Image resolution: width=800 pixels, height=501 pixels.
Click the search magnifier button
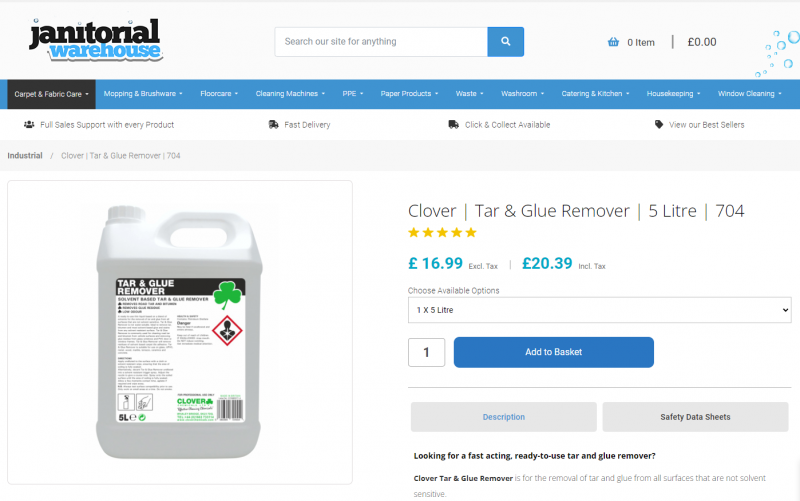(x=505, y=42)
